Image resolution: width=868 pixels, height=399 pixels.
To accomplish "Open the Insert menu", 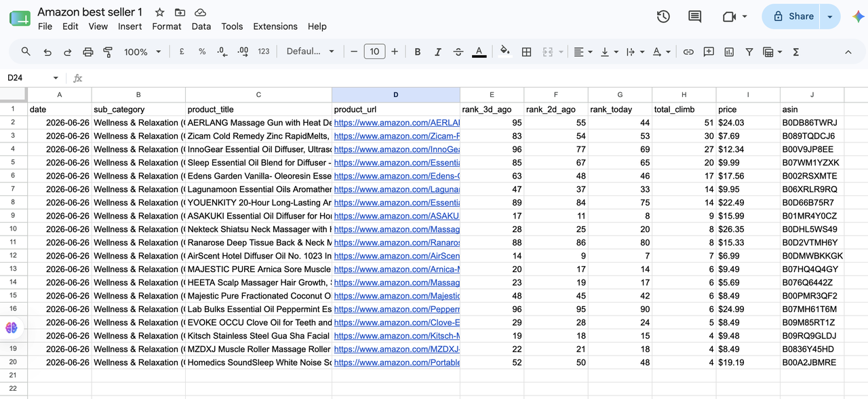I will 130,26.
